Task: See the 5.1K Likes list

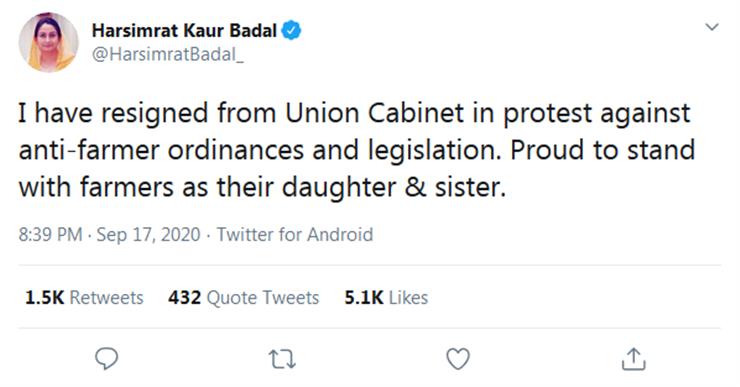Action: (386, 298)
